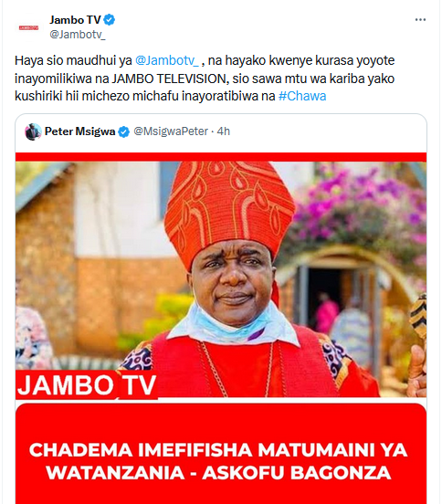Click the purple flowers in photo background
The image size is (442, 504).
click(x=363, y=199)
